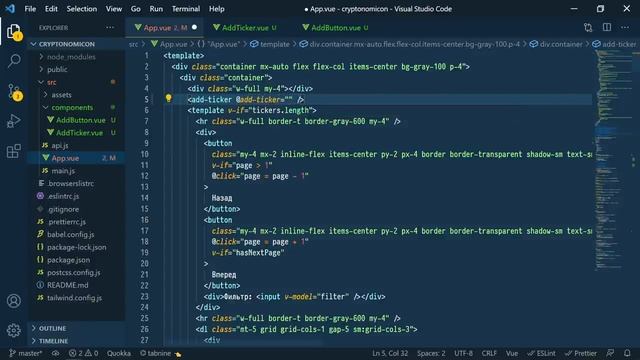Click the tabnine status bar item
This screenshot has height=360, width=640.
(x=160, y=353)
